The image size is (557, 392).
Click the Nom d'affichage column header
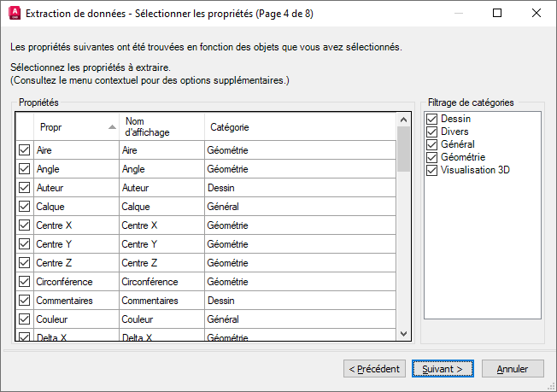161,127
